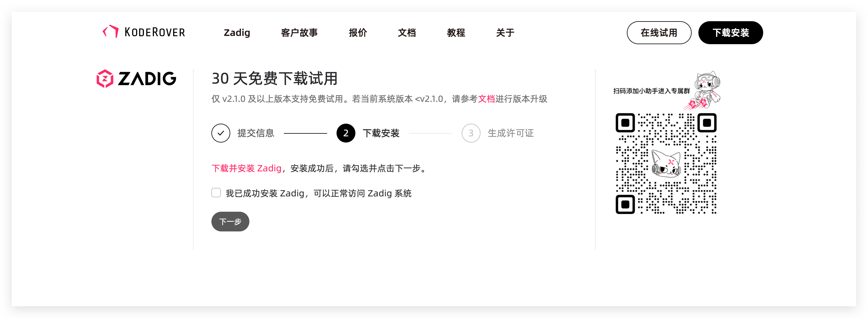This screenshot has width=868, height=318.
Task: Click the cat face in QR center
Action: (666, 163)
